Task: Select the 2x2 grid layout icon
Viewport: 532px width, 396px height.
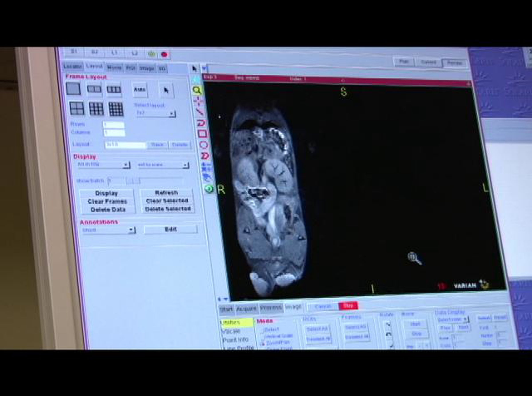Action: [x=77, y=108]
